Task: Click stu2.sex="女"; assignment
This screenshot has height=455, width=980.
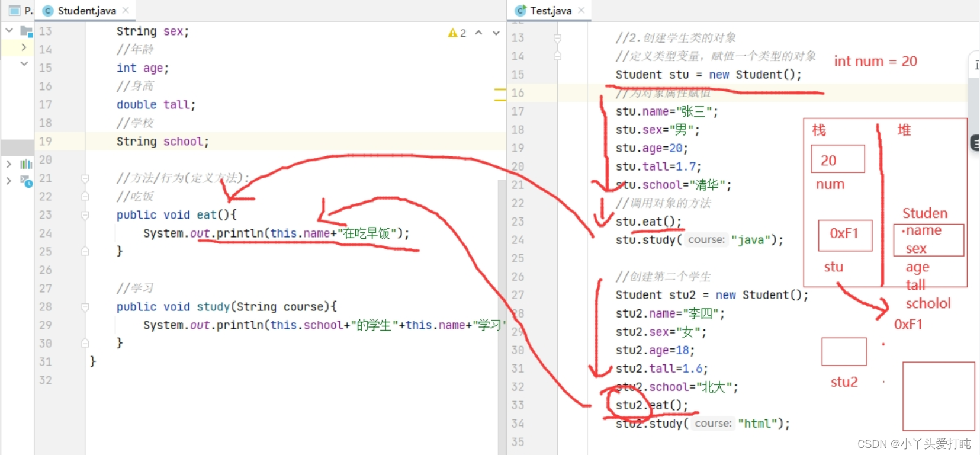Action: coord(661,332)
